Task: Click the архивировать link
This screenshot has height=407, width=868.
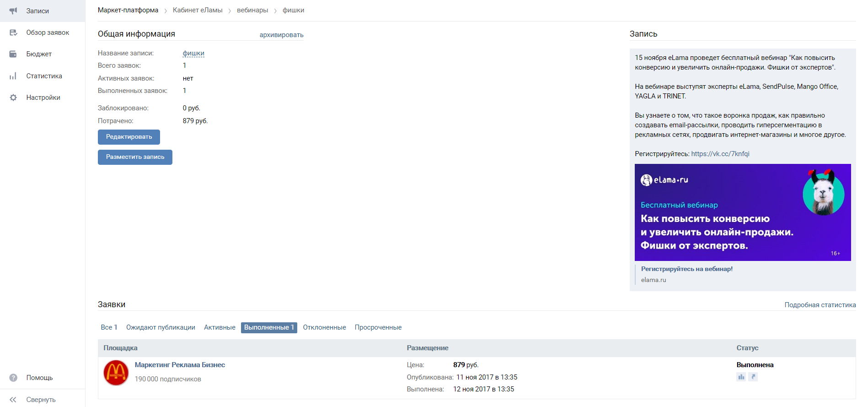Action: [x=281, y=35]
